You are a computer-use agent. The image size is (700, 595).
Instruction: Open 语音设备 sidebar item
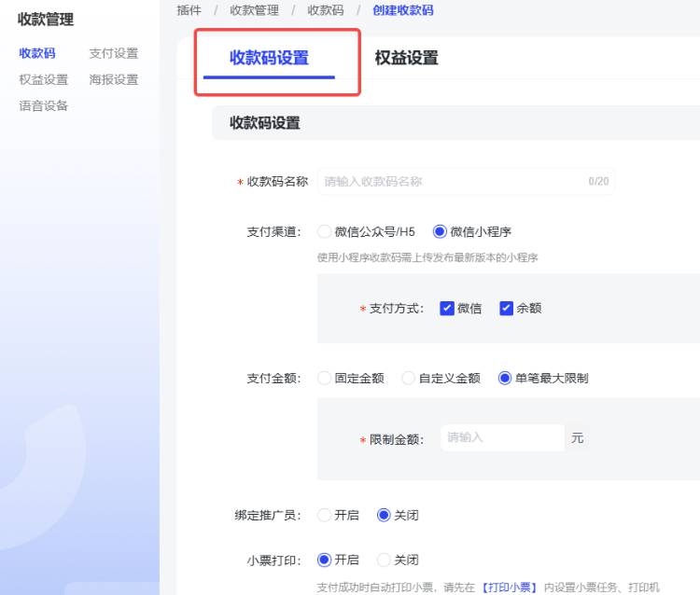point(43,105)
